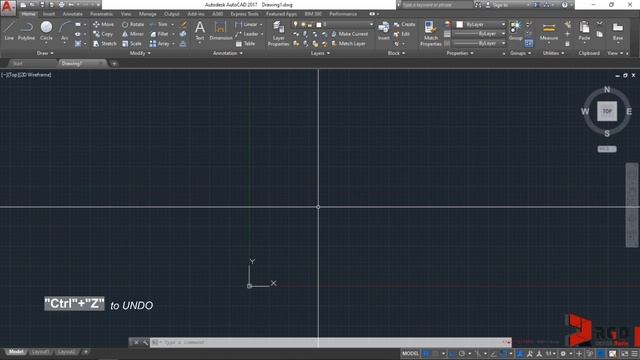Activate the Trim command
The image size is (640, 360).
[159, 24]
